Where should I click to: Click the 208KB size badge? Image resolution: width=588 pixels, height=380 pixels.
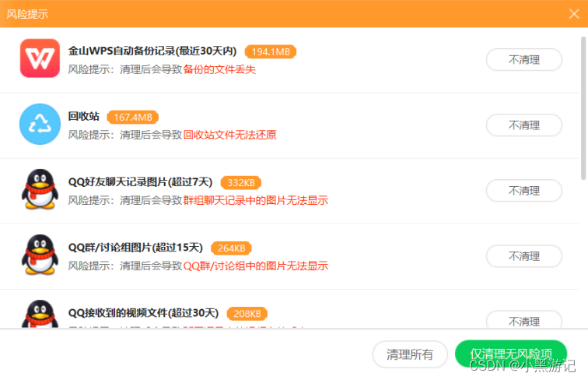(247, 314)
